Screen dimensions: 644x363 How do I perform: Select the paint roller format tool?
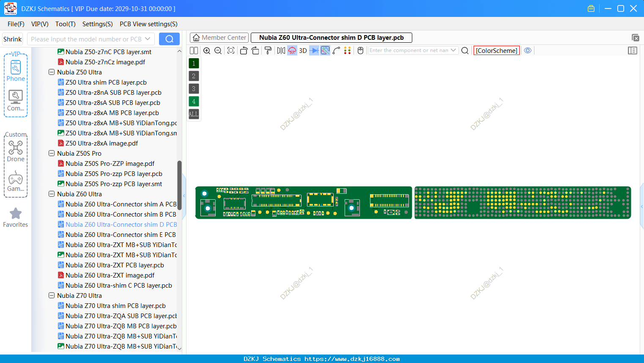tap(268, 50)
